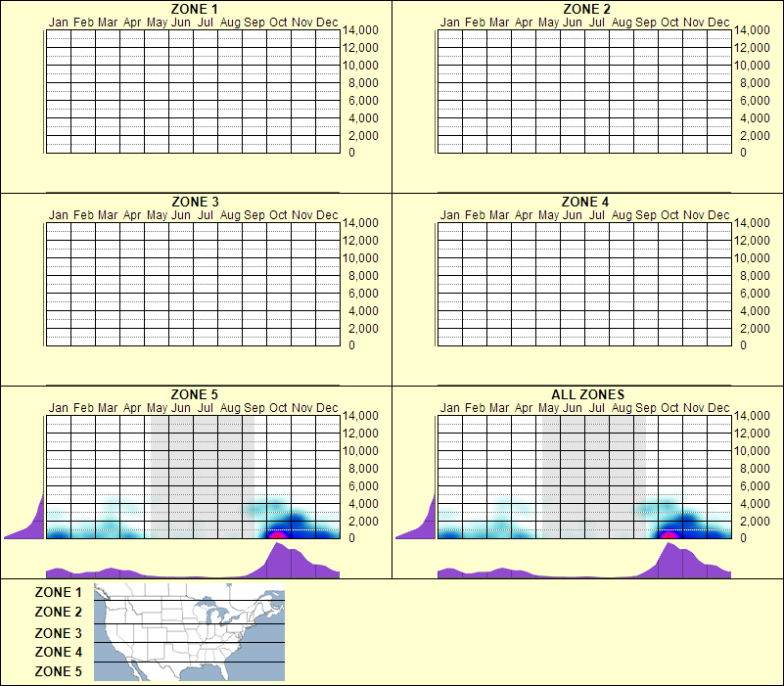Click the Jan label on ZONE 1 chart
This screenshot has width=784, height=686.
59,22
